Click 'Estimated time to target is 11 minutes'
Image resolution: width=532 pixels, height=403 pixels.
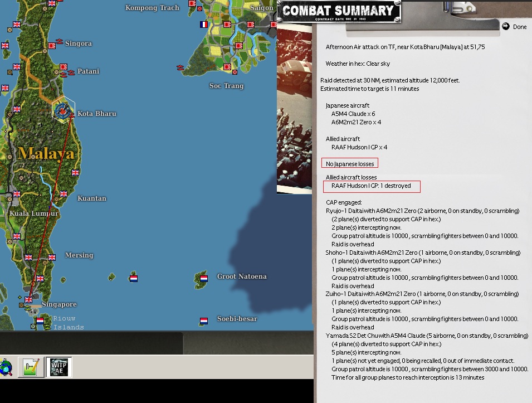click(369, 89)
